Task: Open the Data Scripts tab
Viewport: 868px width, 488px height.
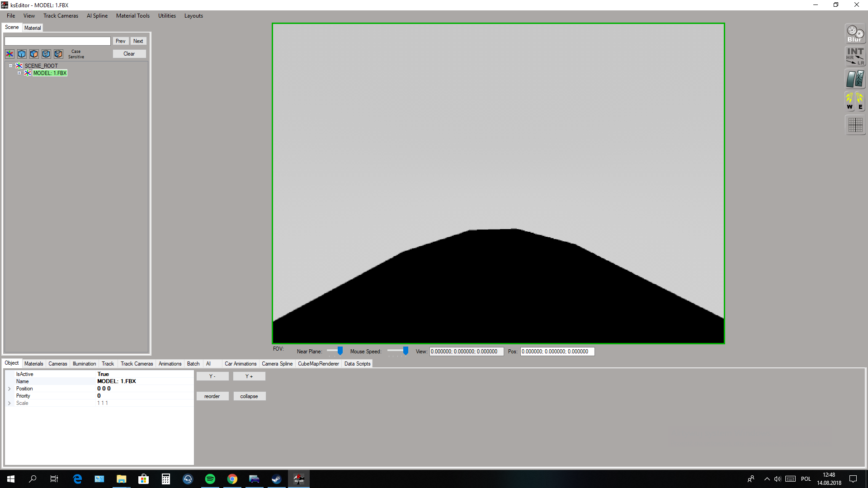Action: point(357,364)
